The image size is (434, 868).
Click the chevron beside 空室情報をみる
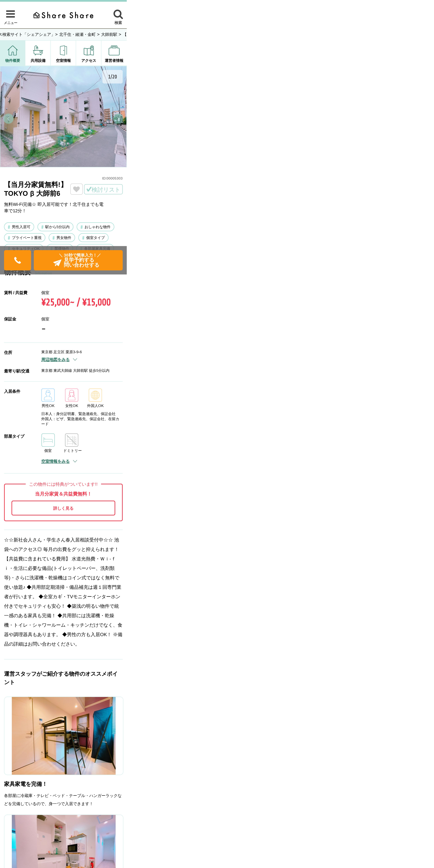(75, 461)
